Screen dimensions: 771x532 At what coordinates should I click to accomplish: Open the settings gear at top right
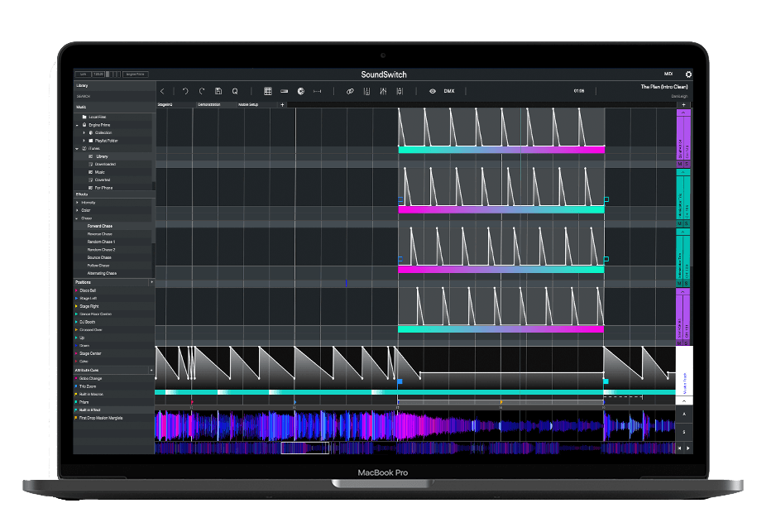tap(688, 74)
